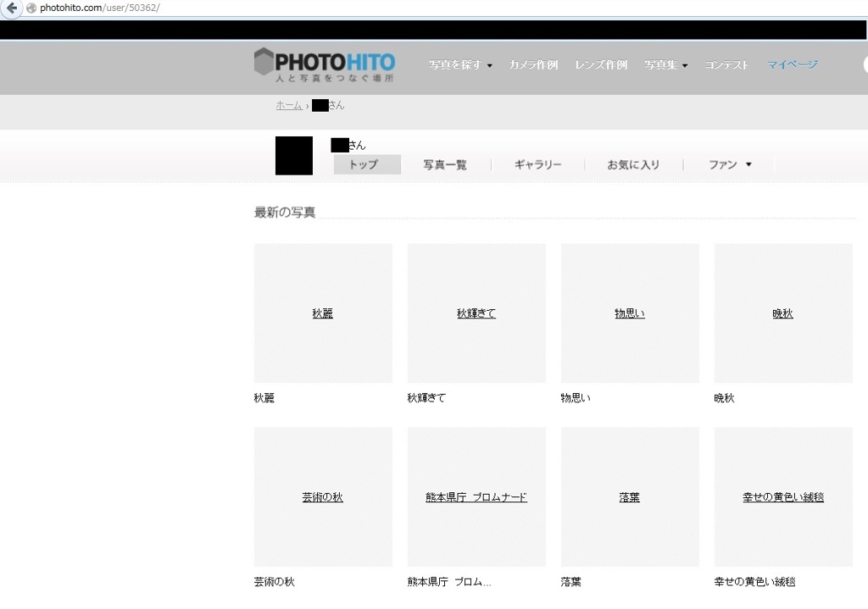Click the website favicon in the address bar
The width and height of the screenshot is (868, 609).
pos(29,8)
